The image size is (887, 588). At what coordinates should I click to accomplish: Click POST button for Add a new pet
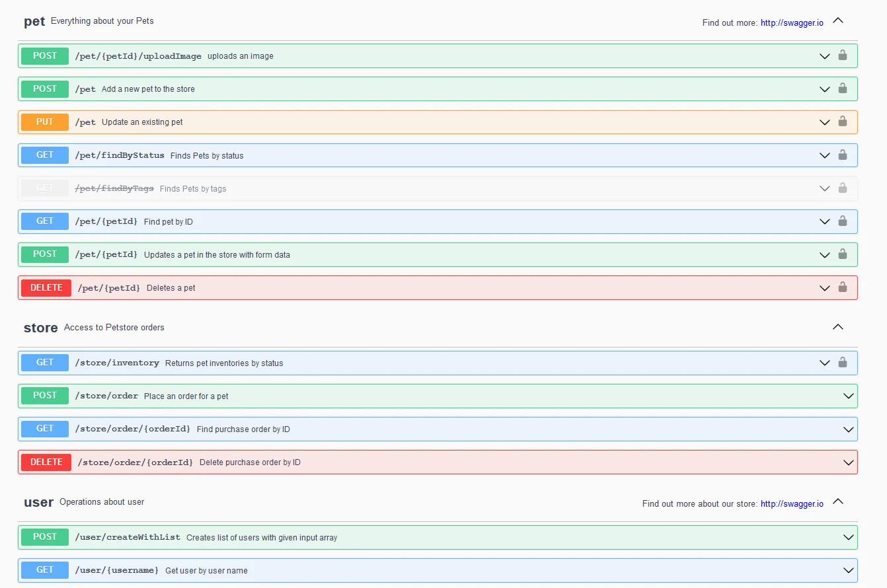tap(45, 89)
